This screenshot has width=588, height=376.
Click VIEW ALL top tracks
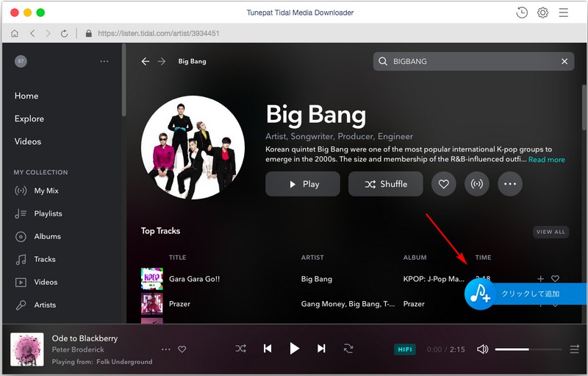point(551,232)
